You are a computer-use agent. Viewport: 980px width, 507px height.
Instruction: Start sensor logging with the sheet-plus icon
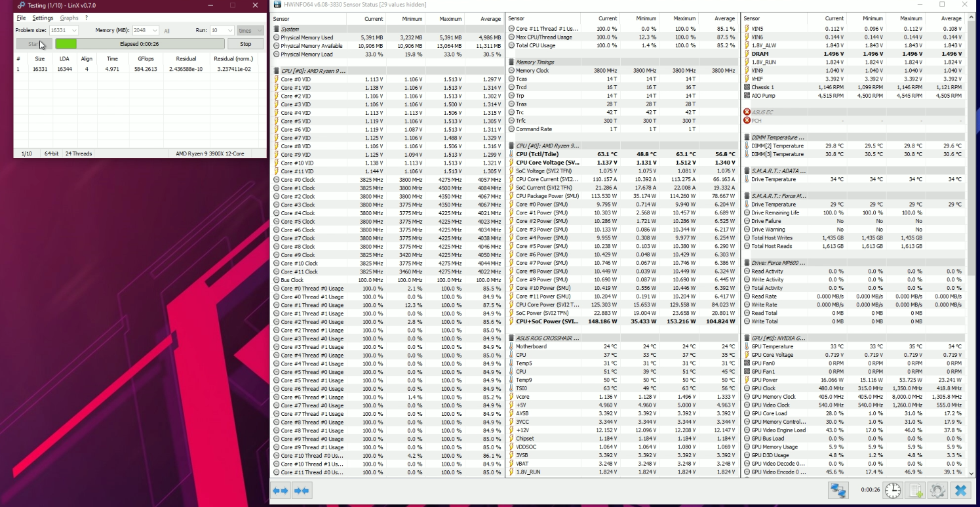coord(915,490)
